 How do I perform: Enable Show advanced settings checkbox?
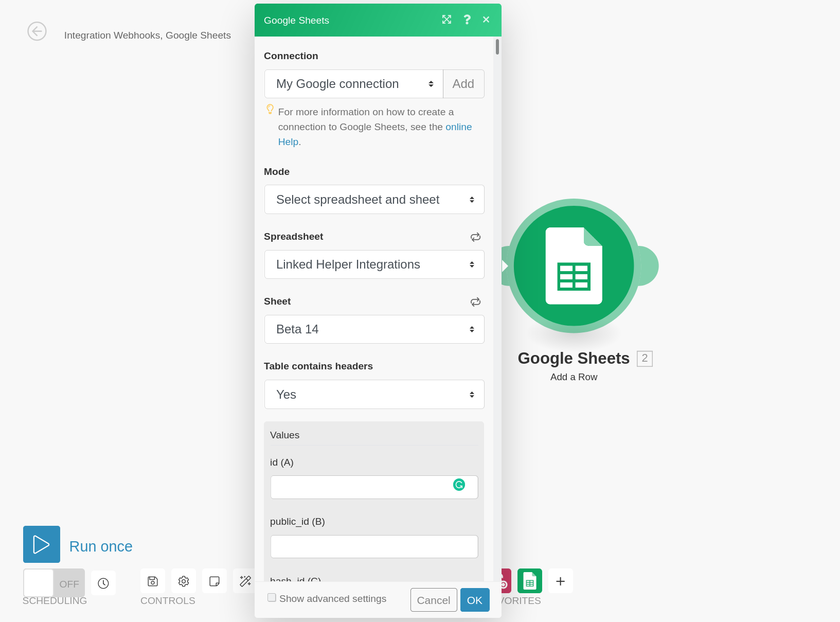272,598
